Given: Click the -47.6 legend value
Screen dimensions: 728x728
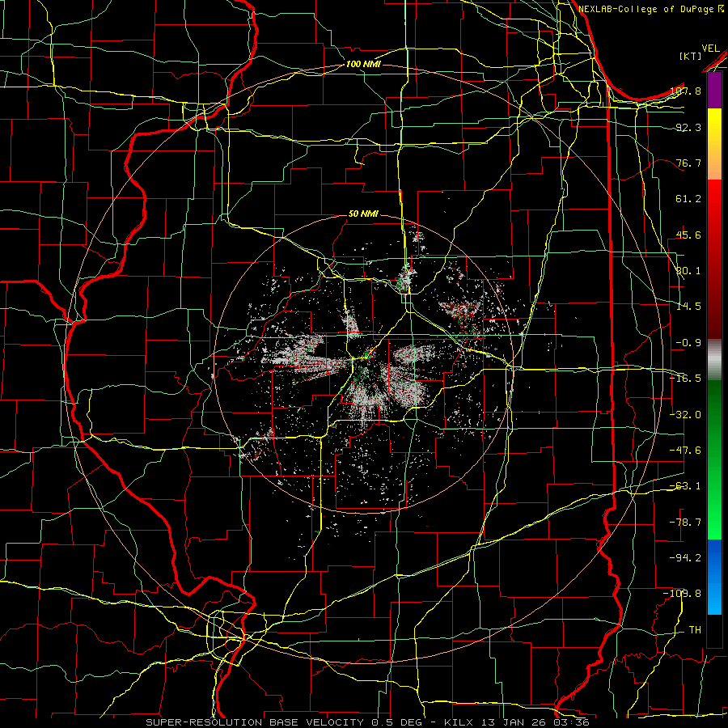Looking at the screenshot, I should coord(686,451).
